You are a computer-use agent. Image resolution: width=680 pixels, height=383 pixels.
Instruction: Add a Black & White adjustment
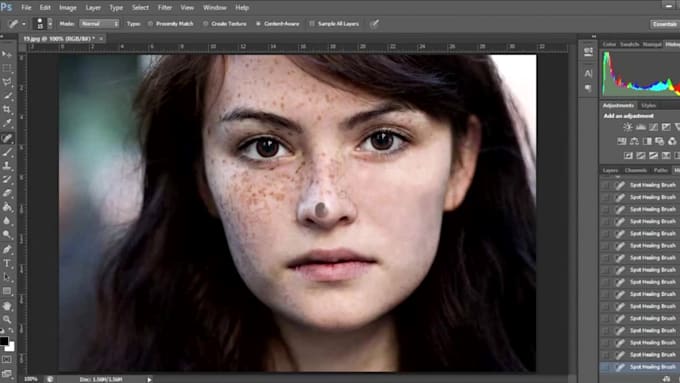coord(647,141)
